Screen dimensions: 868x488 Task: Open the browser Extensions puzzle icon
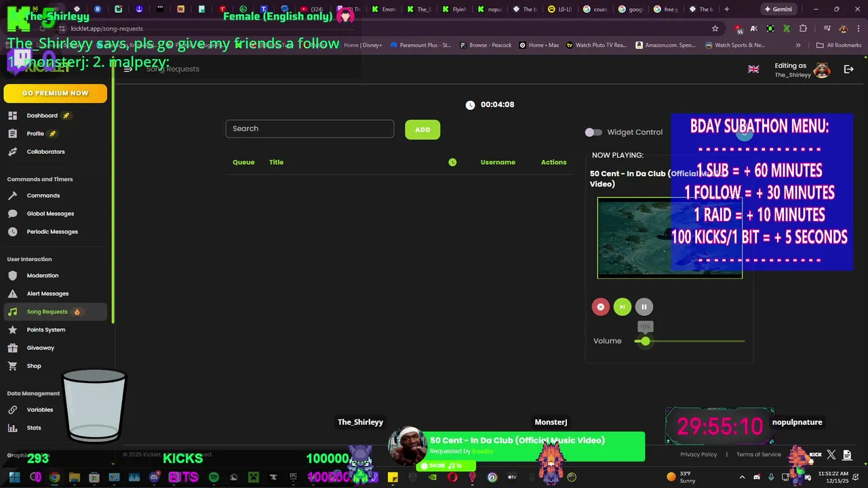[x=804, y=28]
